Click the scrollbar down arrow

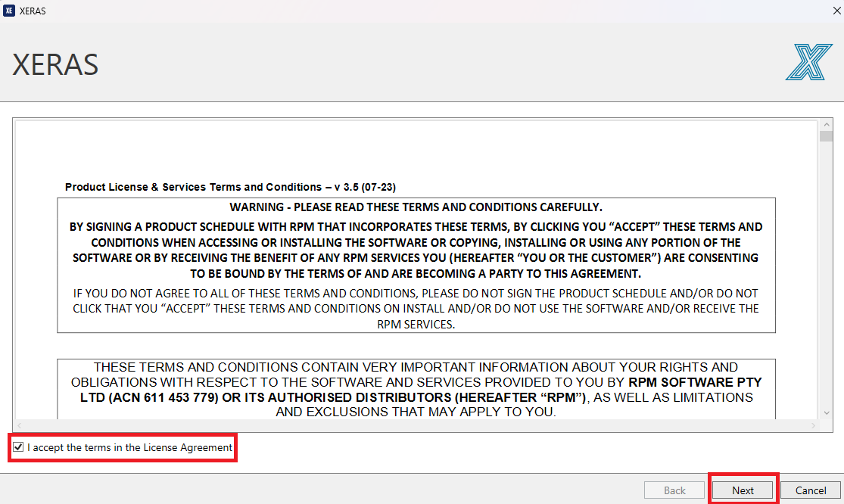coord(826,412)
